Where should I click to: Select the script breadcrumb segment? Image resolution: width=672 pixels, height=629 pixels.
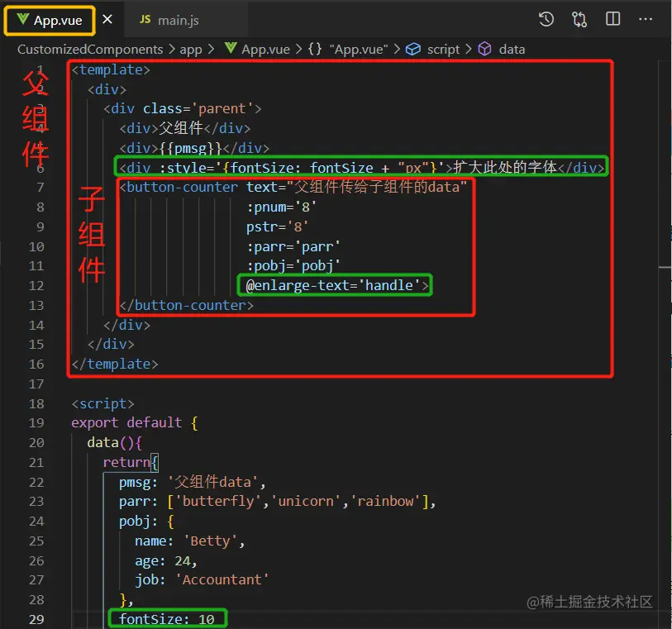443,50
